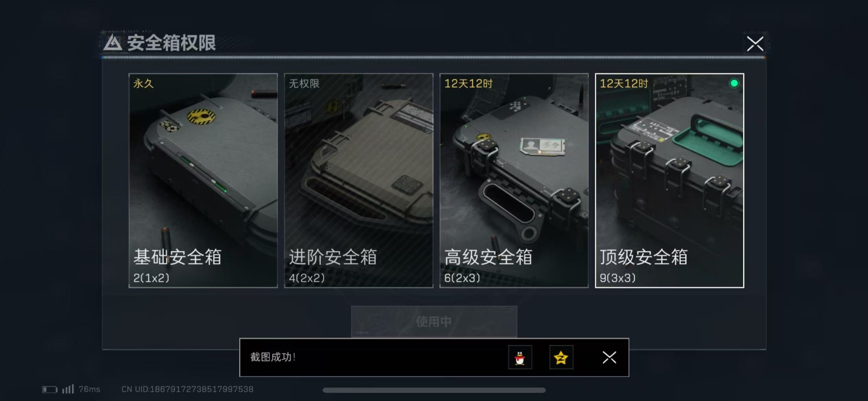Dismiss the 截图成功 notification bar
The height and width of the screenshot is (401, 868).
pyautogui.click(x=609, y=357)
